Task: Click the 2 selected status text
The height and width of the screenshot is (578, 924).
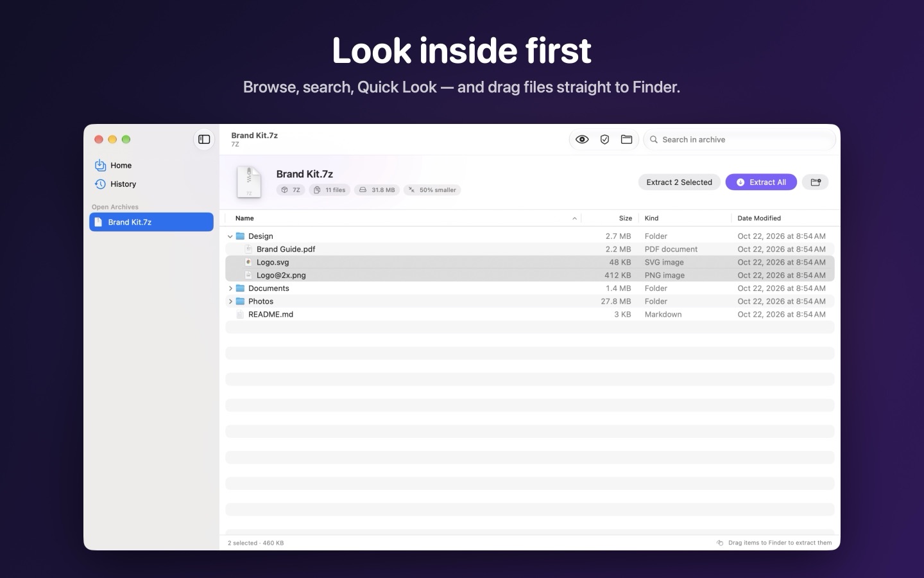Action: click(256, 543)
